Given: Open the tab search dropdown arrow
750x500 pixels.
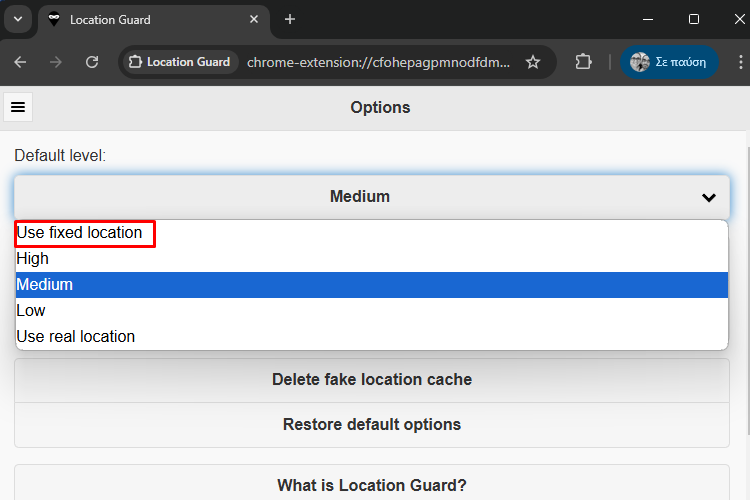Looking at the screenshot, I should 18,19.
